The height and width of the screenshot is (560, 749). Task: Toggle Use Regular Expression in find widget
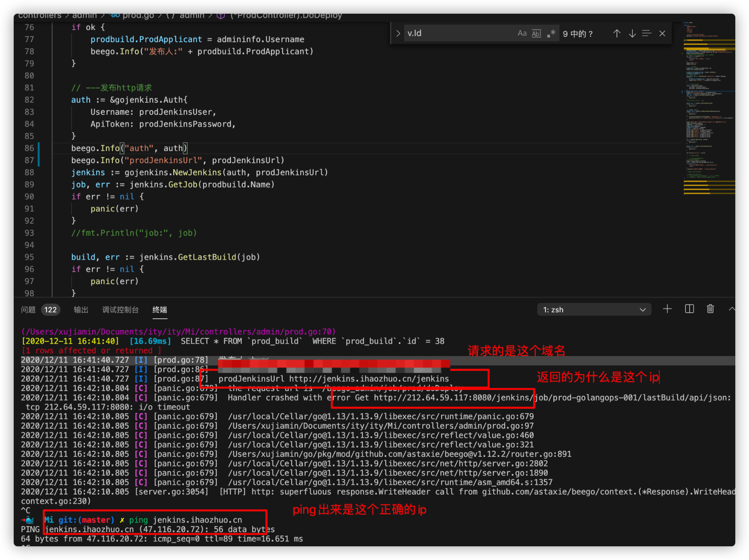coord(551,33)
